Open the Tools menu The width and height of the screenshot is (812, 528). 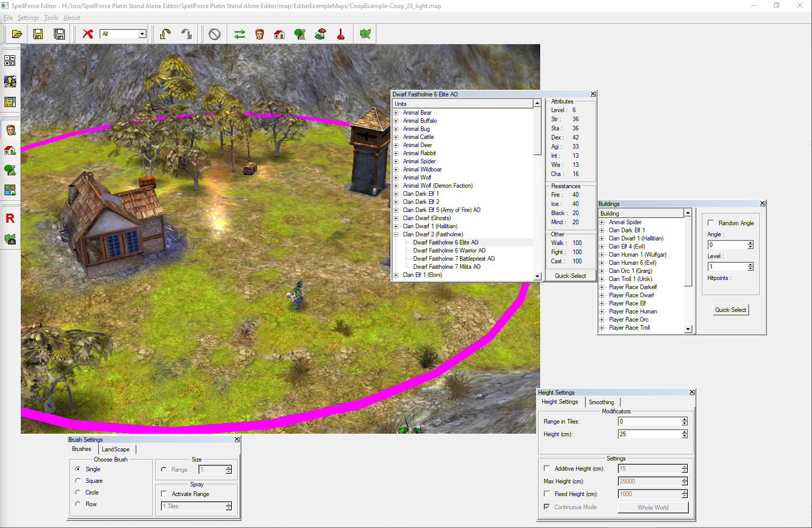(x=51, y=18)
